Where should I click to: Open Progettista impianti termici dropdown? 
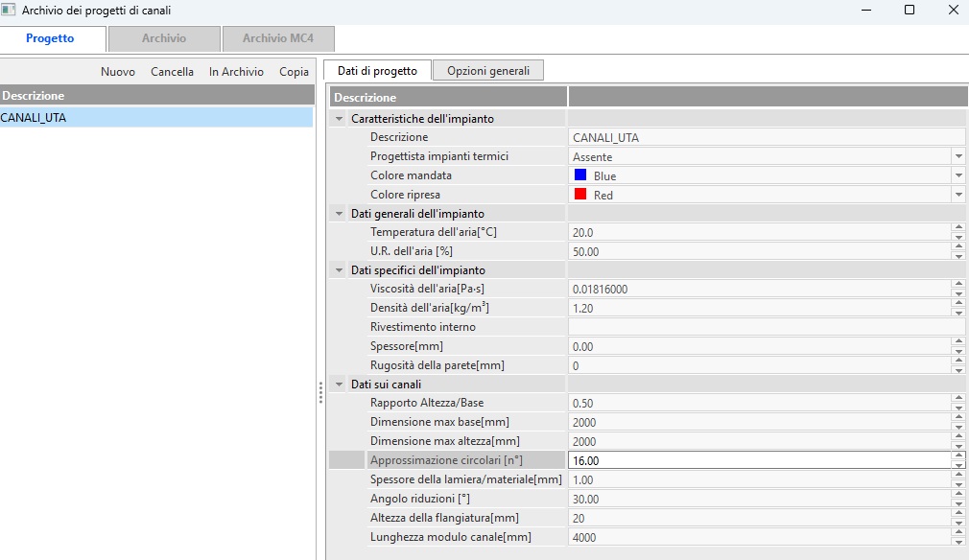957,156
